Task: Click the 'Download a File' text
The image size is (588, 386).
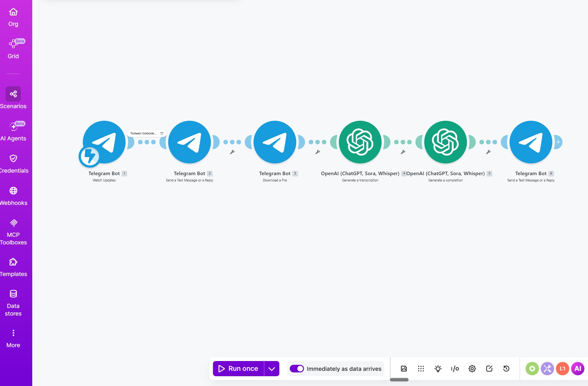Action: (275, 180)
